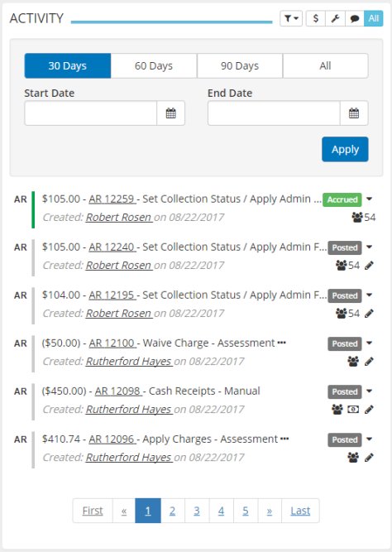Edit AR 12098 with pencil icon

tap(369, 410)
